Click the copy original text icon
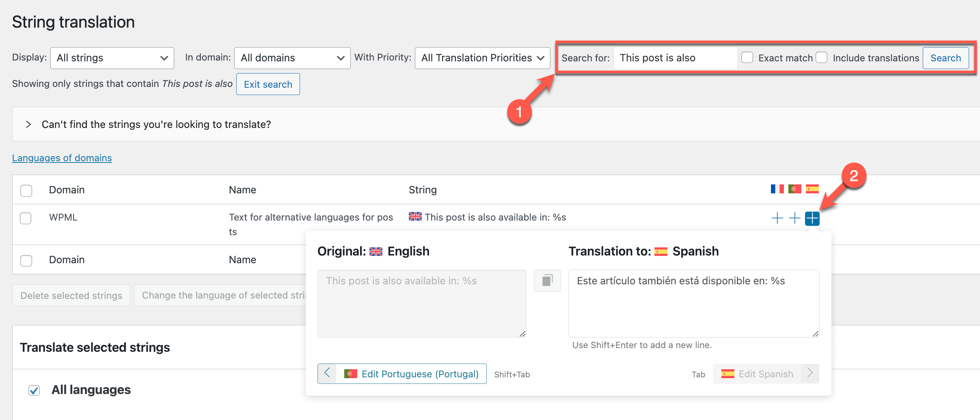This screenshot has height=420, width=980. [547, 281]
